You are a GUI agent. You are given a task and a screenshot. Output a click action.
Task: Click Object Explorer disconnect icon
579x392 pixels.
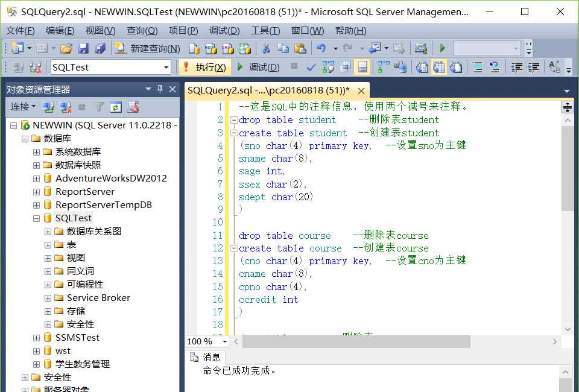(65, 107)
